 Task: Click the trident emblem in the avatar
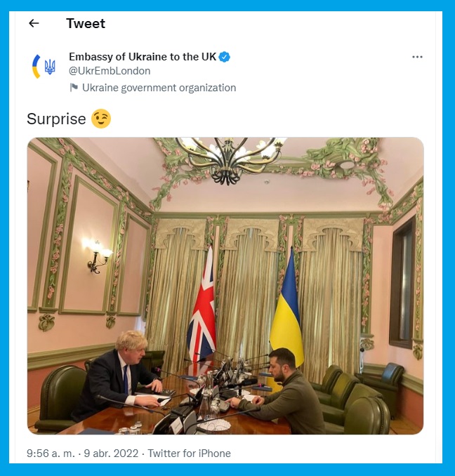pos(50,67)
